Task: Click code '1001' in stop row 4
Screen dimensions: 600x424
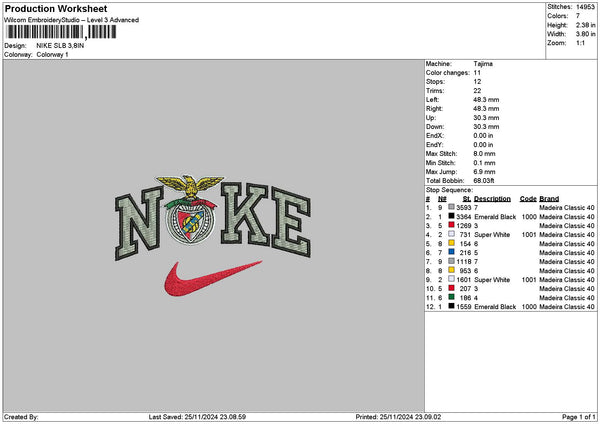Action: pyautogui.click(x=529, y=235)
